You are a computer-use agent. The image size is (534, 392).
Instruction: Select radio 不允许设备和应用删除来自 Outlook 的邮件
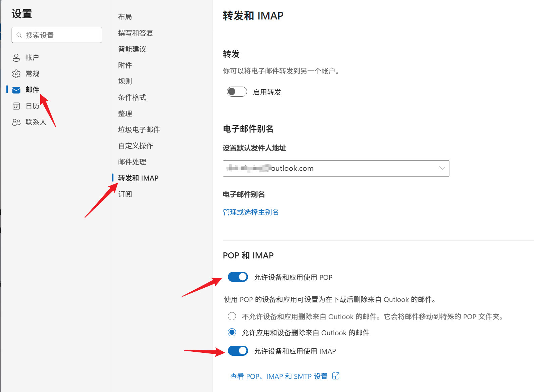[232, 316]
